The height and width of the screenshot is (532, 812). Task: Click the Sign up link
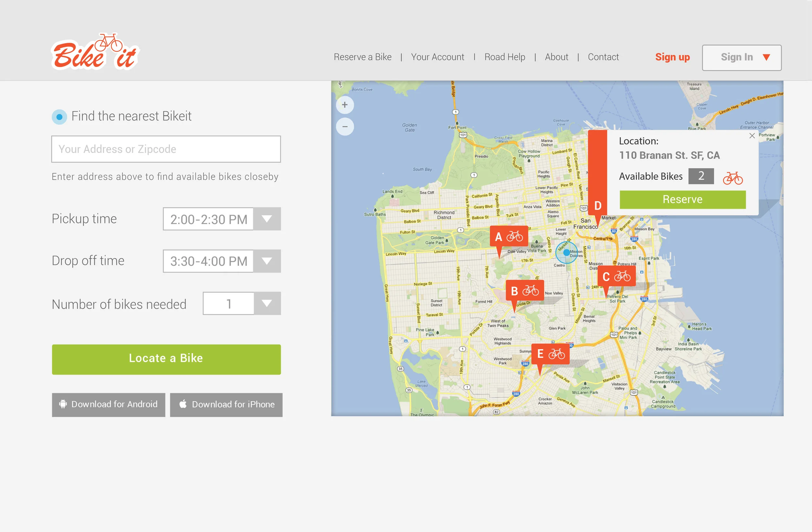(672, 57)
